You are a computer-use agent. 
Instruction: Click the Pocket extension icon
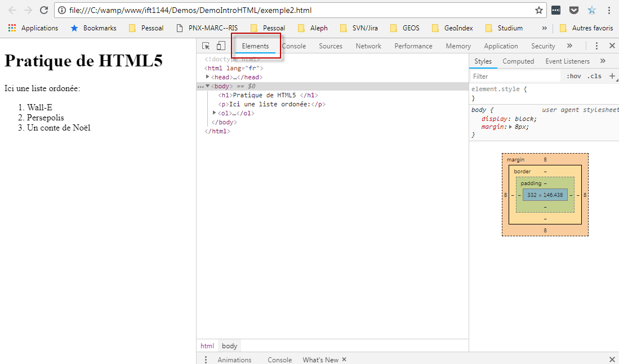[574, 10]
